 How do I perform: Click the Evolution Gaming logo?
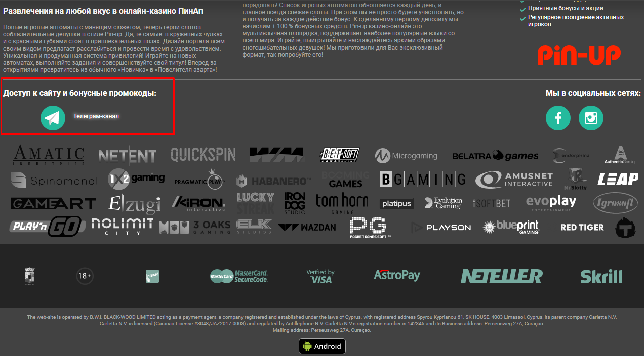[443, 203]
